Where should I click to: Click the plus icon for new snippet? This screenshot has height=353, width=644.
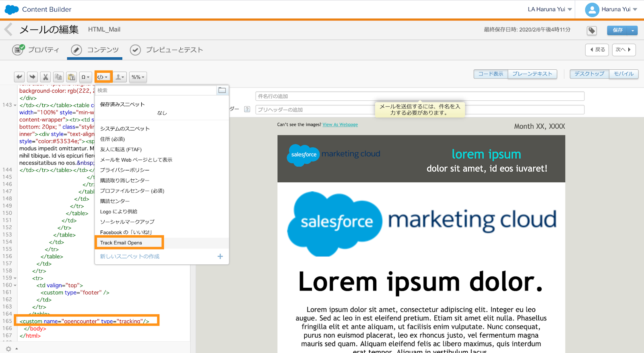click(x=220, y=256)
